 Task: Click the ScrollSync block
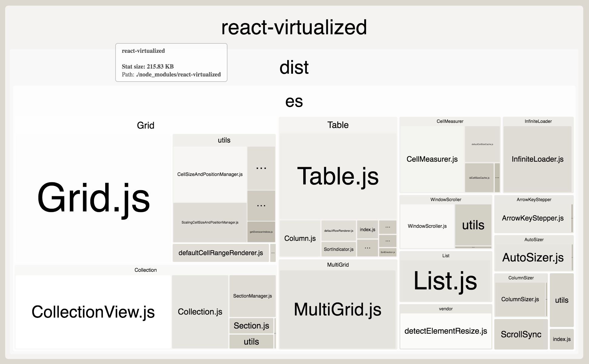click(521, 334)
